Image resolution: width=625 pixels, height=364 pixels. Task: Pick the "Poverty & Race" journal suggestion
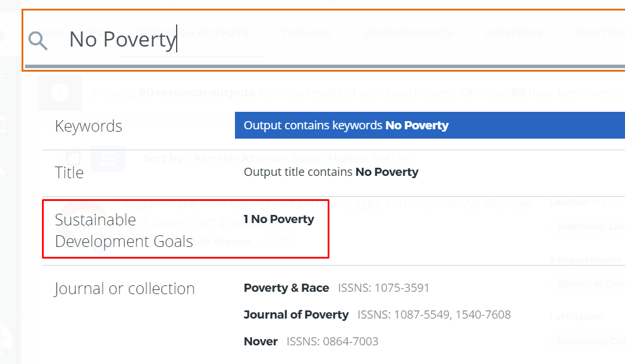click(x=286, y=288)
